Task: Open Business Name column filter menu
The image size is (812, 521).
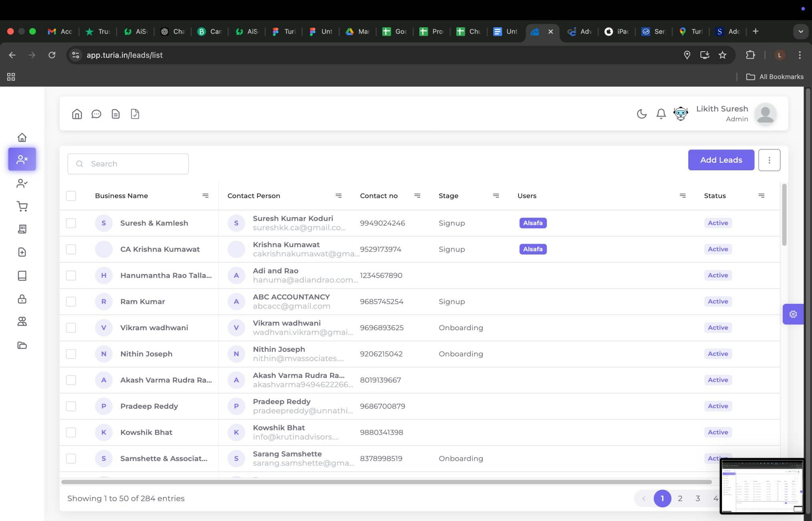Action: [x=205, y=196]
